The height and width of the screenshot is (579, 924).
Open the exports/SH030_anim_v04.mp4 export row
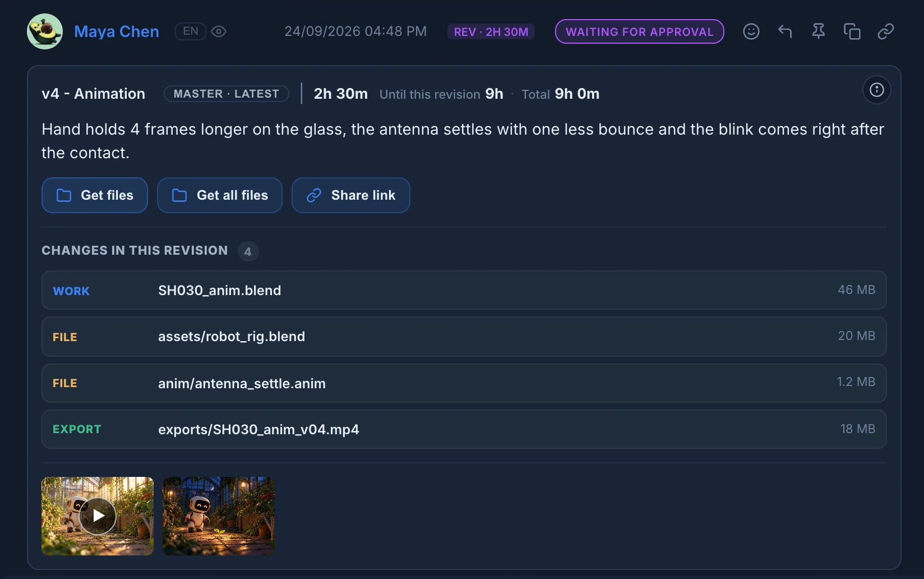(x=464, y=429)
